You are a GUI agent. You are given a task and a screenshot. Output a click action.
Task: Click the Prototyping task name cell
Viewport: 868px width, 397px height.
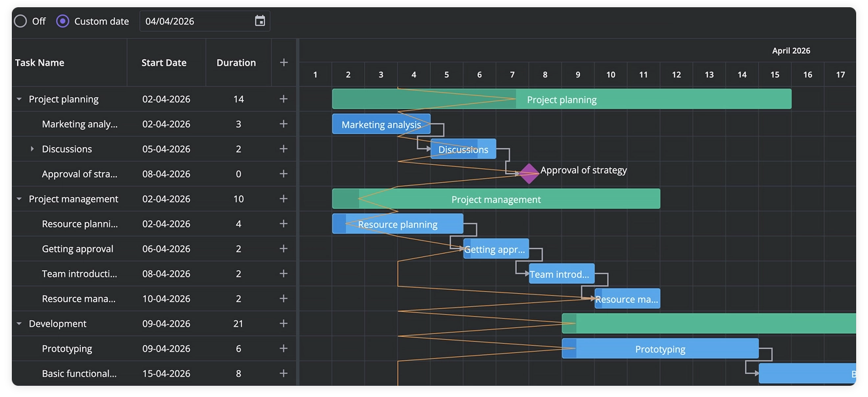(69, 349)
